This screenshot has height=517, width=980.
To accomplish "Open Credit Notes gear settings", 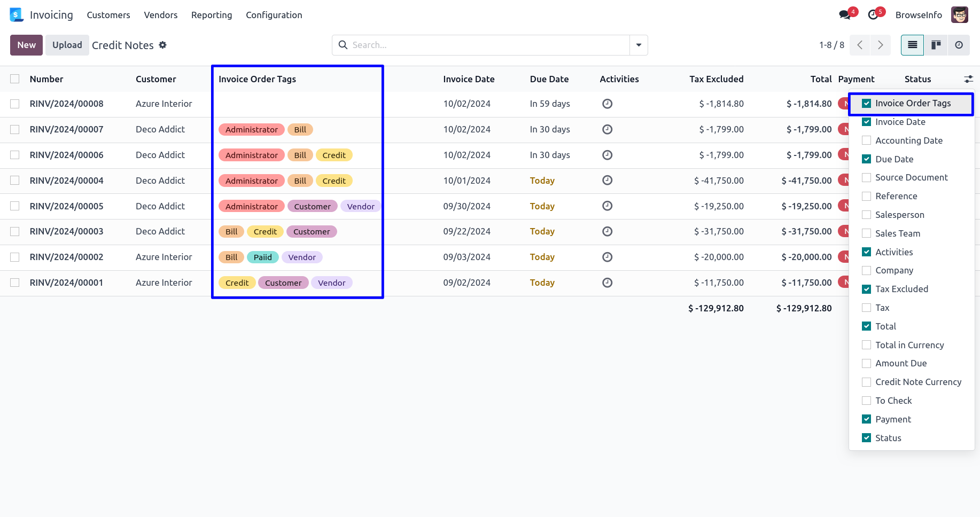I will click(x=162, y=45).
